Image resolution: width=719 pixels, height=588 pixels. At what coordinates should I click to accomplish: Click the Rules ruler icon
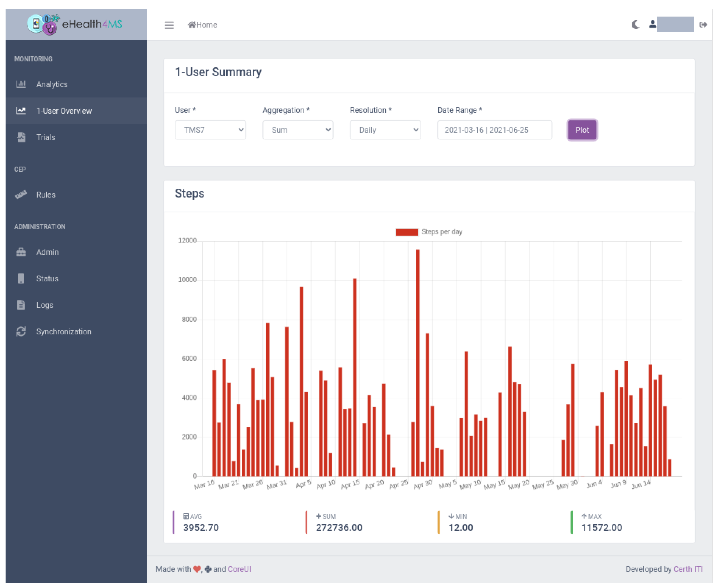tap(21, 195)
